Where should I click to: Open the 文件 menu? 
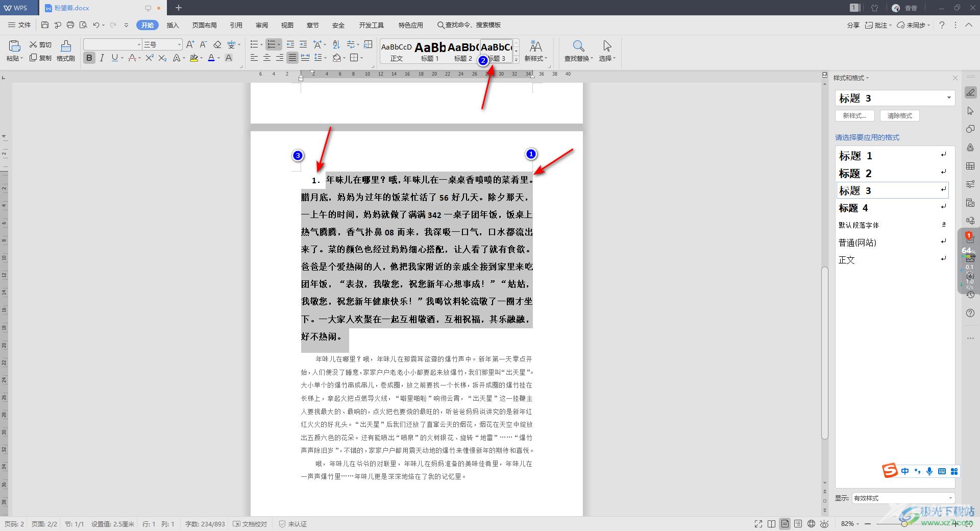pos(19,25)
